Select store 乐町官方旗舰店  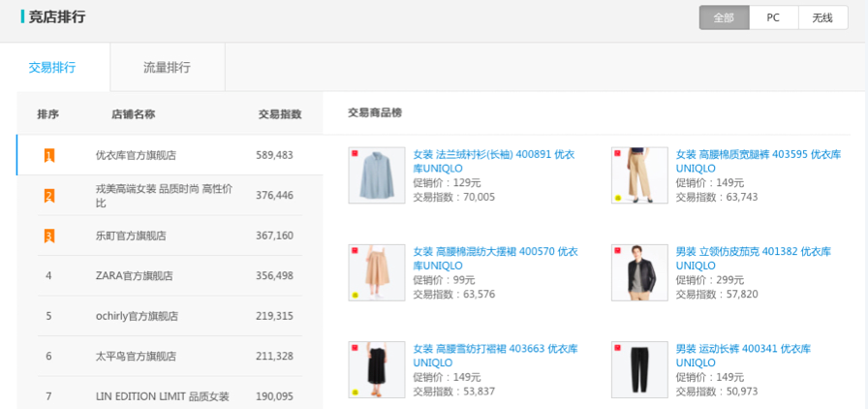(131, 236)
